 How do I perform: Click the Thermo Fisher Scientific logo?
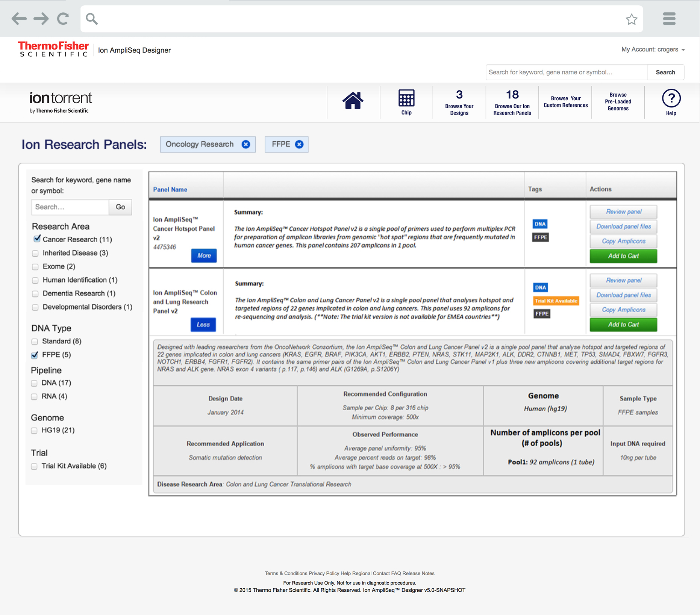tap(53, 49)
